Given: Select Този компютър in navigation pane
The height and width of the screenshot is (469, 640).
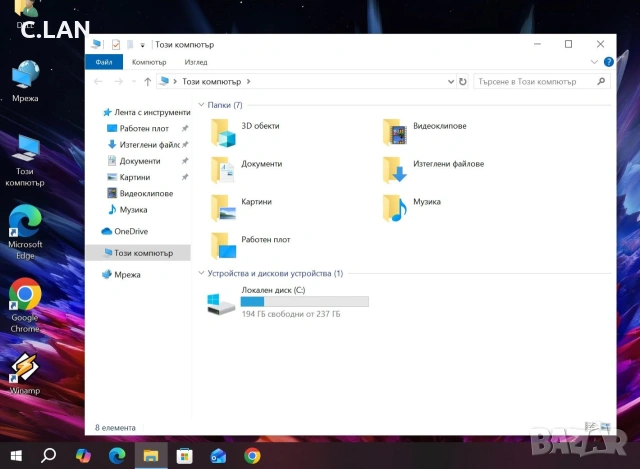Looking at the screenshot, I should coord(138,253).
